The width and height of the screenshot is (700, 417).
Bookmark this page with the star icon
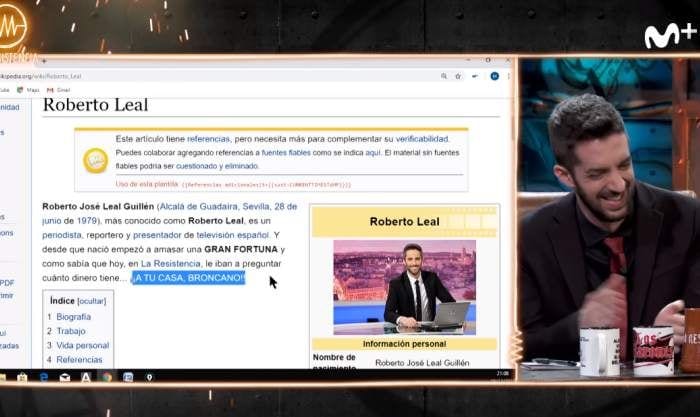point(458,76)
